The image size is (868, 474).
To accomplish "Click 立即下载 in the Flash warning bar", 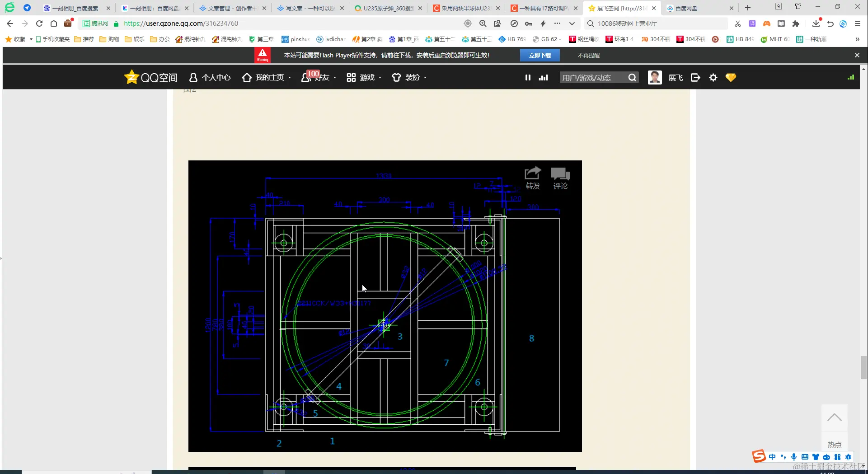I will click(x=540, y=55).
